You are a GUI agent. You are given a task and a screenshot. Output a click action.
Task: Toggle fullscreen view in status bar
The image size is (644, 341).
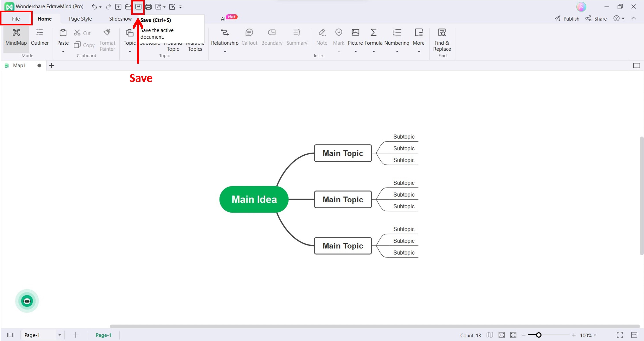(x=619, y=335)
